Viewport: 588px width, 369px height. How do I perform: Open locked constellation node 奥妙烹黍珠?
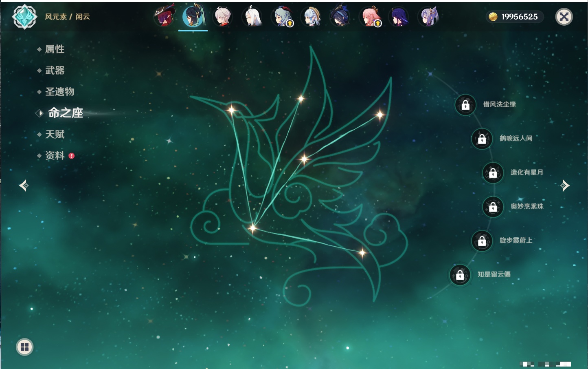[x=493, y=207]
